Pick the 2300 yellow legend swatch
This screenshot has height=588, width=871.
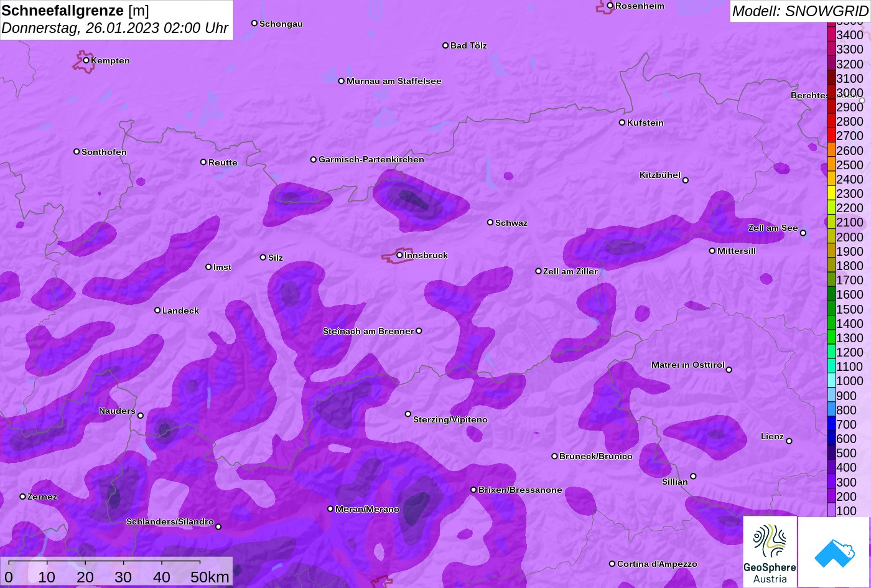[831, 193]
